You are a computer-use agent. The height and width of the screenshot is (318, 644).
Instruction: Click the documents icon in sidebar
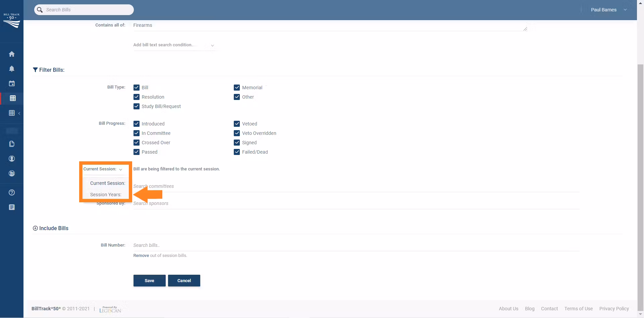coord(12,144)
